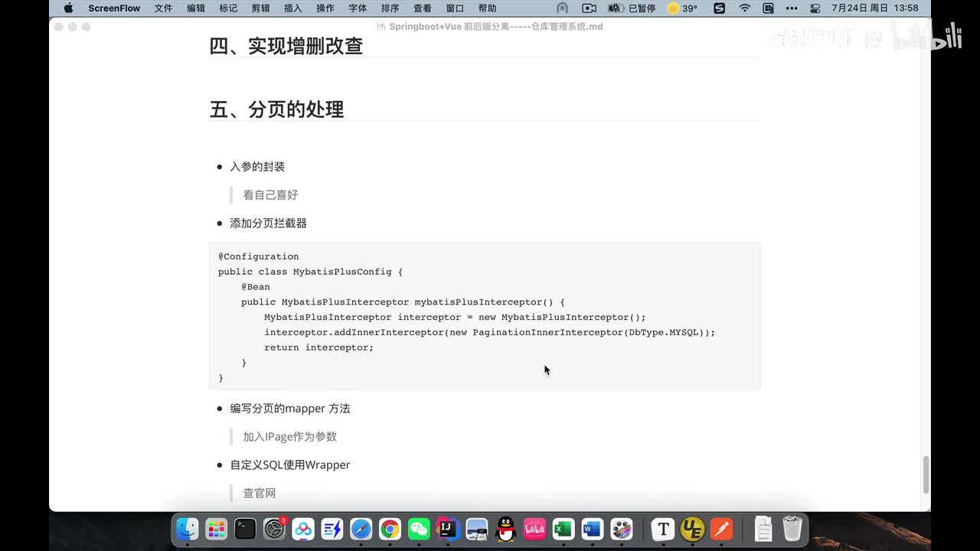Click the ScreenFlow camera recording status icon
Screen dimensions: 980x551
(589, 8)
